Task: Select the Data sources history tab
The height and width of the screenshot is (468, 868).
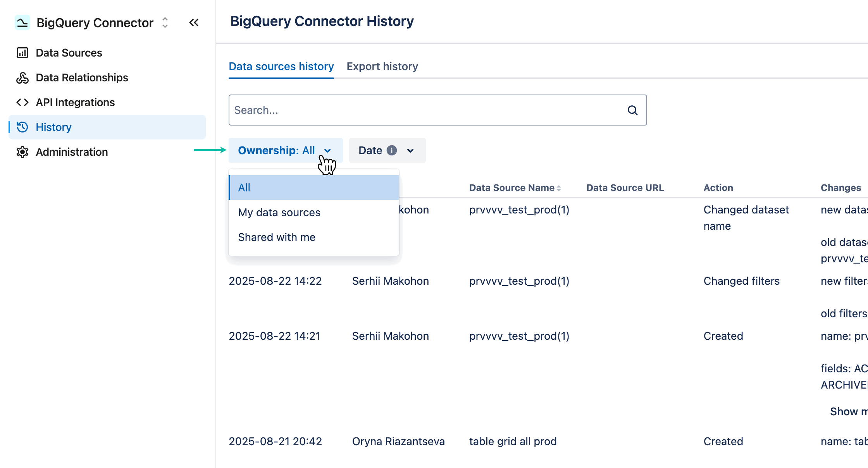Action: pyautogui.click(x=281, y=66)
